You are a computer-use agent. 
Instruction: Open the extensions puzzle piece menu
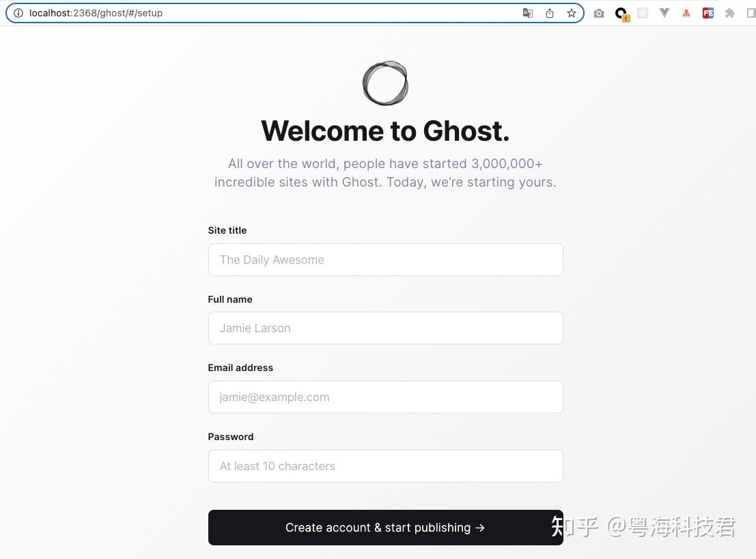pos(730,13)
